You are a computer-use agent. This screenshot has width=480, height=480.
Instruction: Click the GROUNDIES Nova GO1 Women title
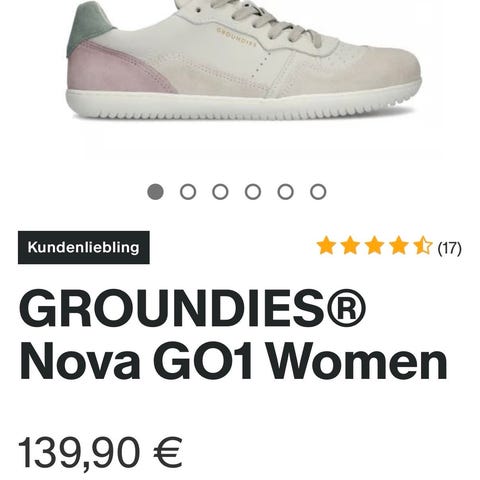(233, 334)
